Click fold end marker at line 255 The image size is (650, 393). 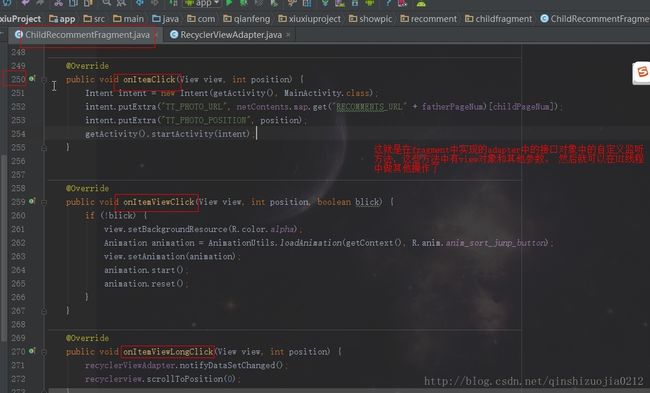coord(44,148)
